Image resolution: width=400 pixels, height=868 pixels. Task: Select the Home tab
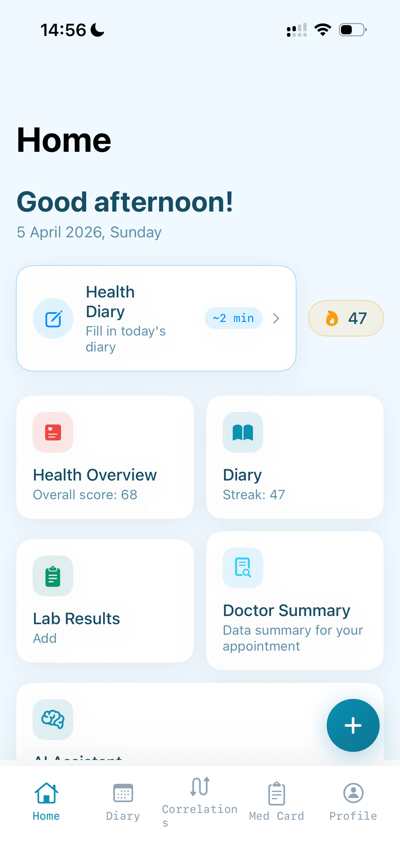(x=46, y=801)
